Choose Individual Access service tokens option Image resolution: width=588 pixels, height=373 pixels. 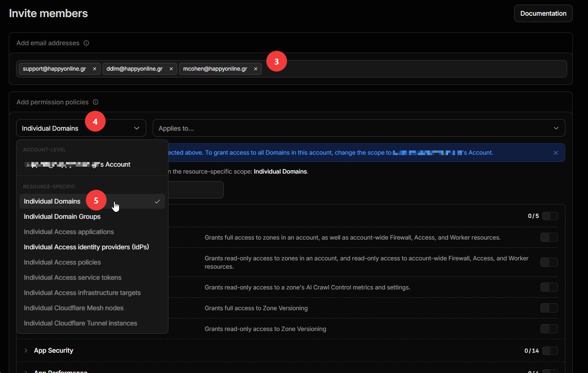pyautogui.click(x=92, y=277)
